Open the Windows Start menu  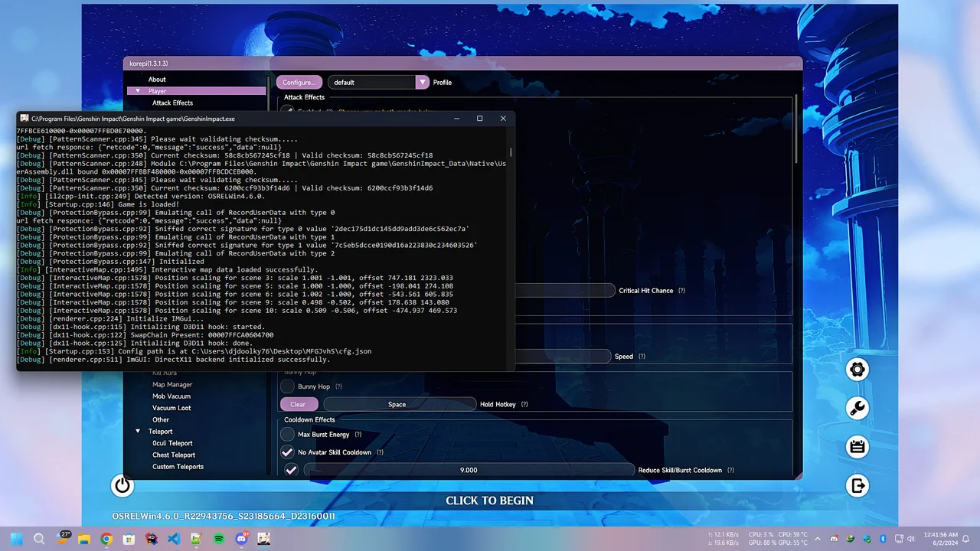[16, 539]
